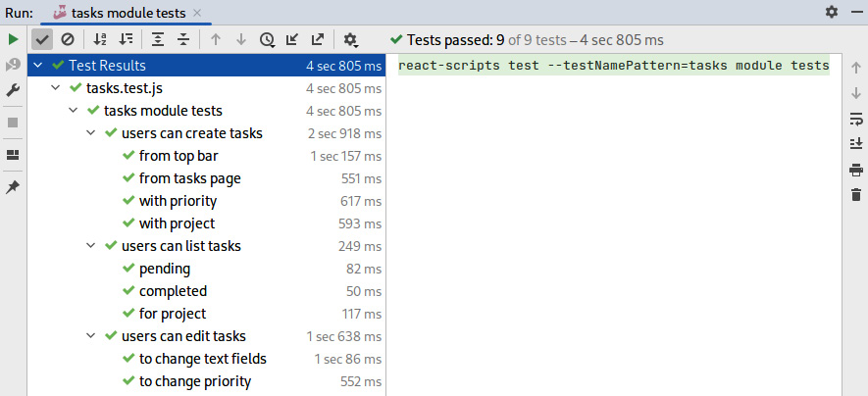The height and width of the screenshot is (396, 868).
Task: Print the console output
Action: tap(856, 170)
